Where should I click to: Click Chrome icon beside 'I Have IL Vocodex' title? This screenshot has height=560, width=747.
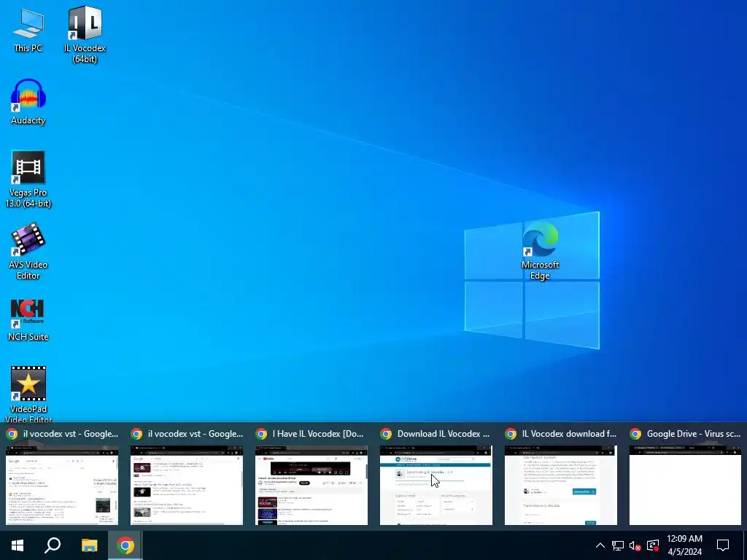click(x=262, y=434)
